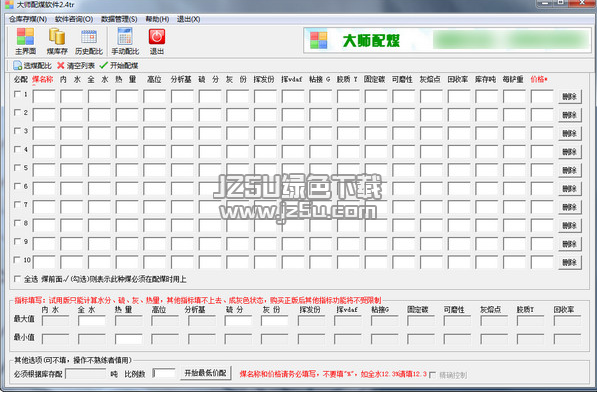The width and height of the screenshot is (597, 394).
Task: Check the 必配 checkbox for row 1
Action: pyautogui.click(x=17, y=94)
